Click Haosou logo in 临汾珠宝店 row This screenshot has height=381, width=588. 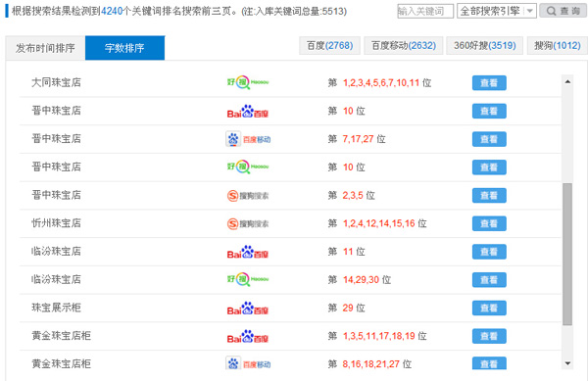pyautogui.click(x=248, y=279)
